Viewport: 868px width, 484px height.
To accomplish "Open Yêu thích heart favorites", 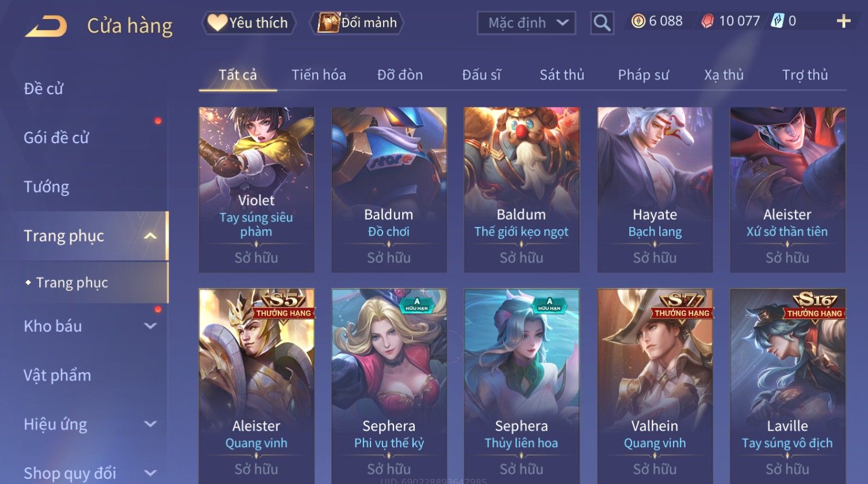I will (x=248, y=23).
